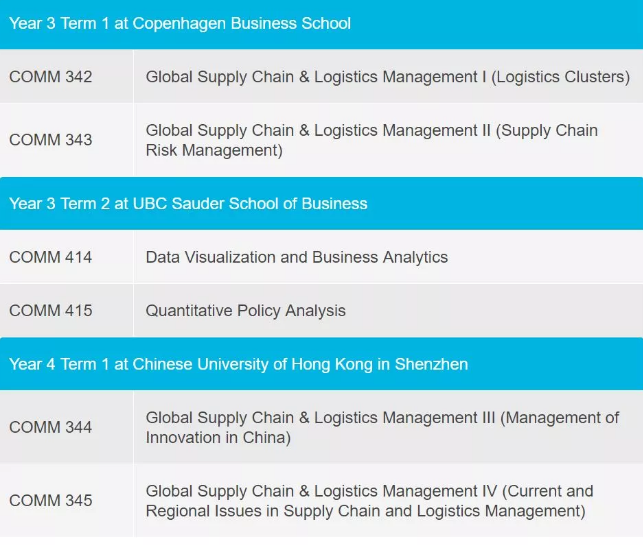Select the Logistics Clusters parenthetical text
Viewport: 643px width, 545px height.
coord(561,77)
